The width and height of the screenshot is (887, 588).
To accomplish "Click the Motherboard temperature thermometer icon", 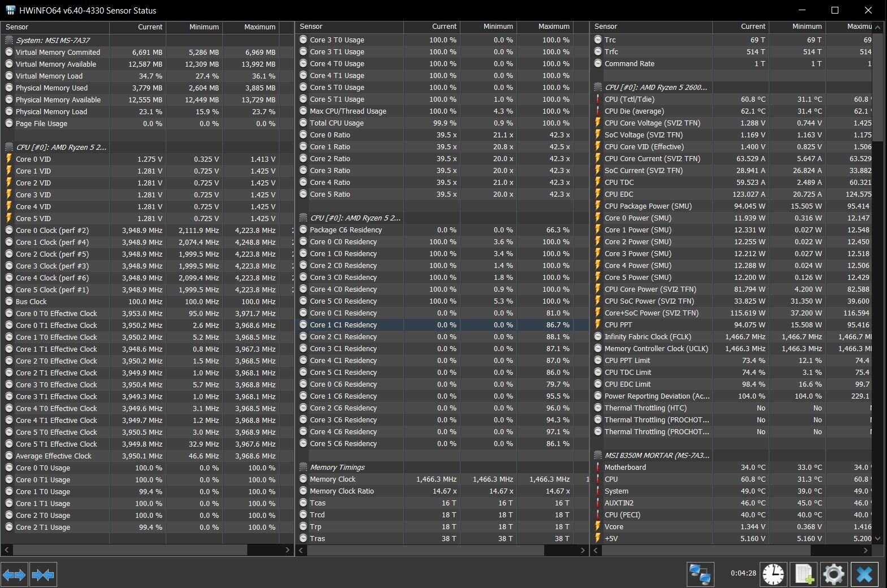I will (598, 467).
